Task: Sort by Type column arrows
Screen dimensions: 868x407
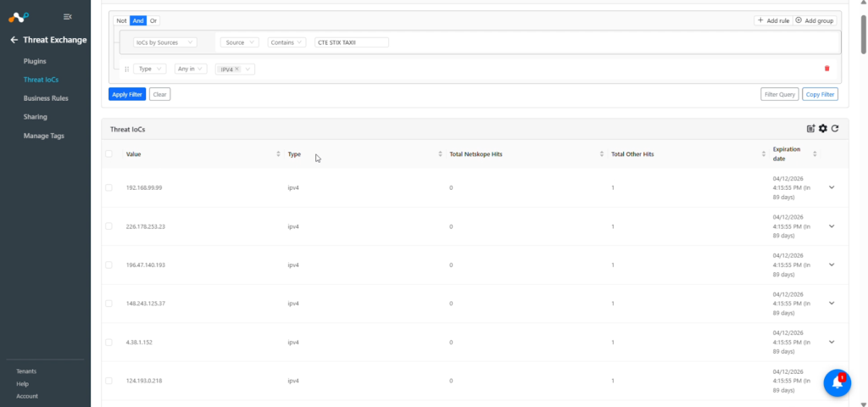Action: tap(440, 154)
